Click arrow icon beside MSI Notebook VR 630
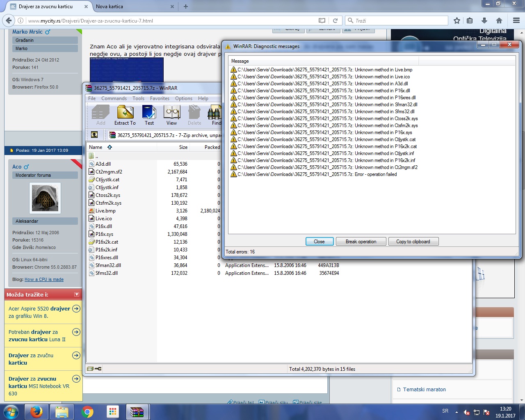The image size is (525, 420). pyautogui.click(x=76, y=379)
